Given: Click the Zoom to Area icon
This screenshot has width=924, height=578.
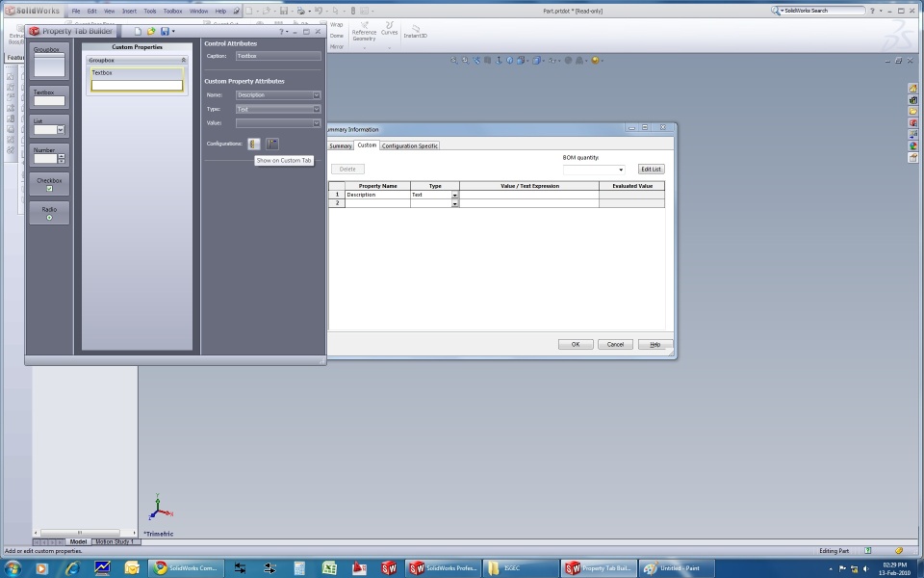Looking at the screenshot, I should click(x=465, y=60).
